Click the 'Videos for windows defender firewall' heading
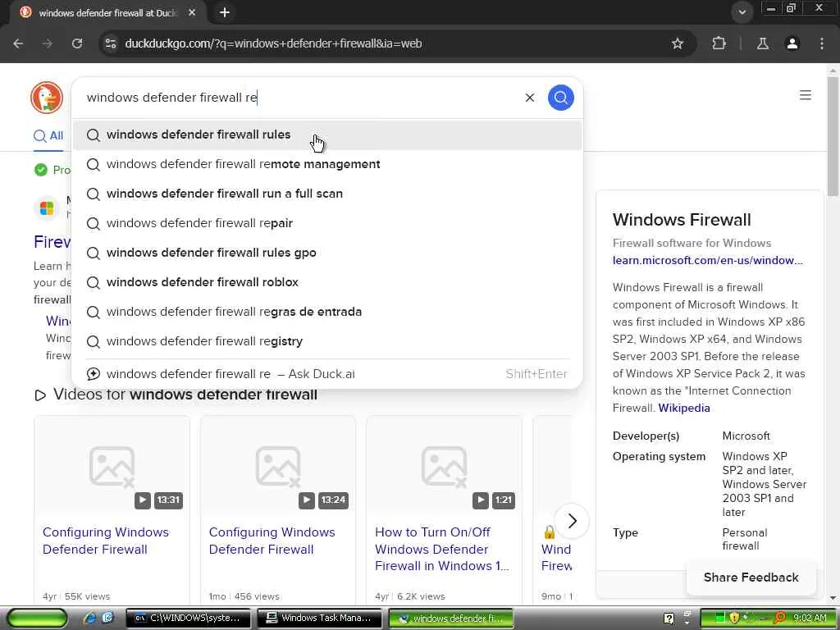The height and width of the screenshot is (630, 840). (x=185, y=395)
